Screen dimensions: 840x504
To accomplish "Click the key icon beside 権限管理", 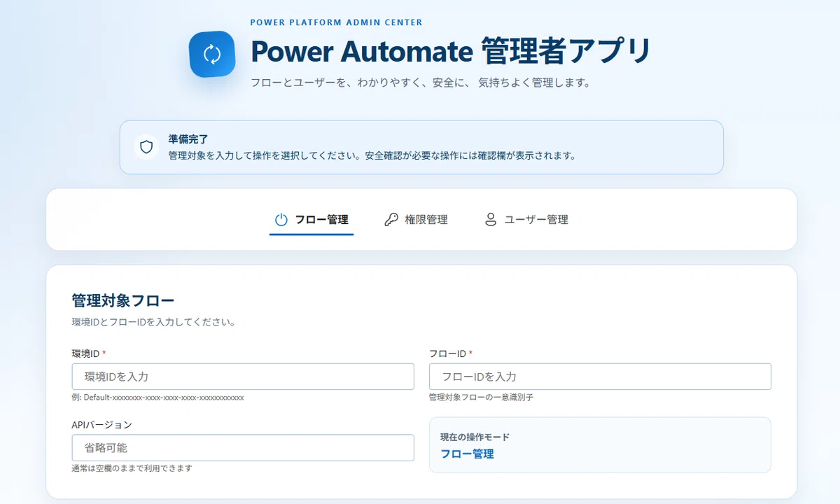I will tap(391, 220).
